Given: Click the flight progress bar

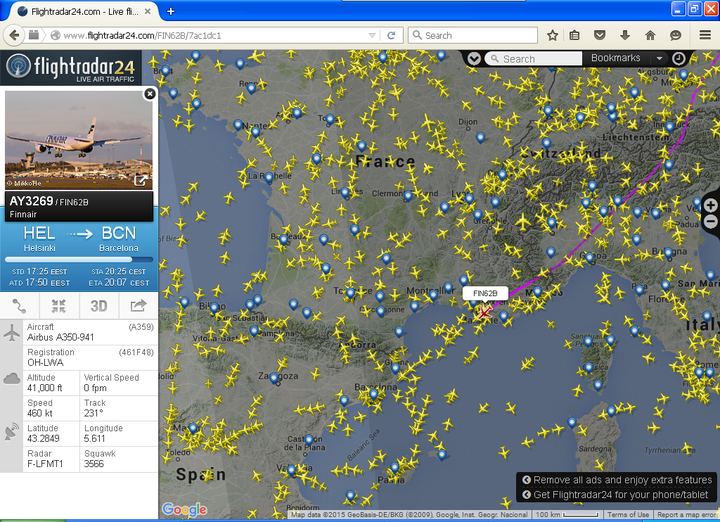Looking at the screenshot, I should point(79,259).
